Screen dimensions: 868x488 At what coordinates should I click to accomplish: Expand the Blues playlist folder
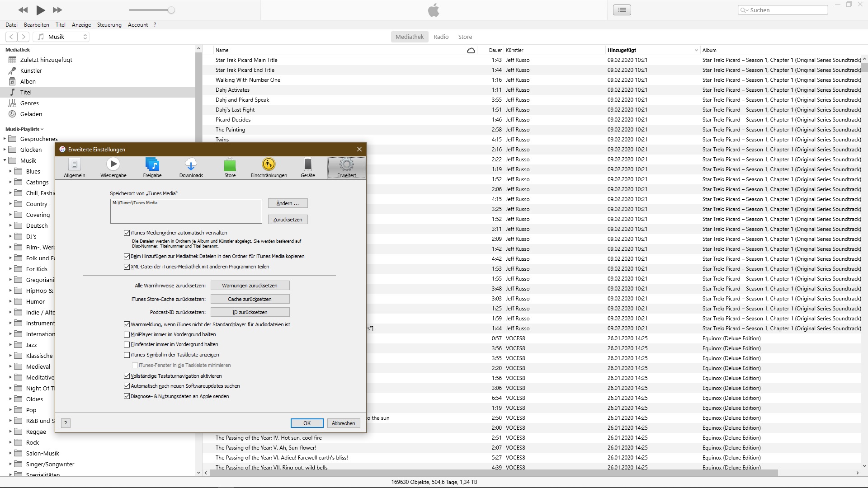[x=10, y=171]
